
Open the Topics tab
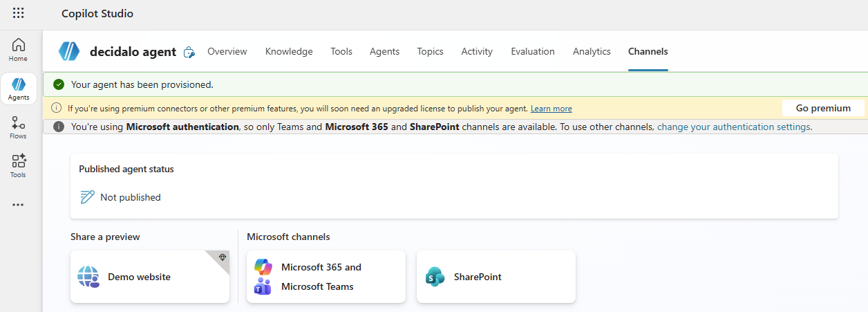(x=431, y=51)
